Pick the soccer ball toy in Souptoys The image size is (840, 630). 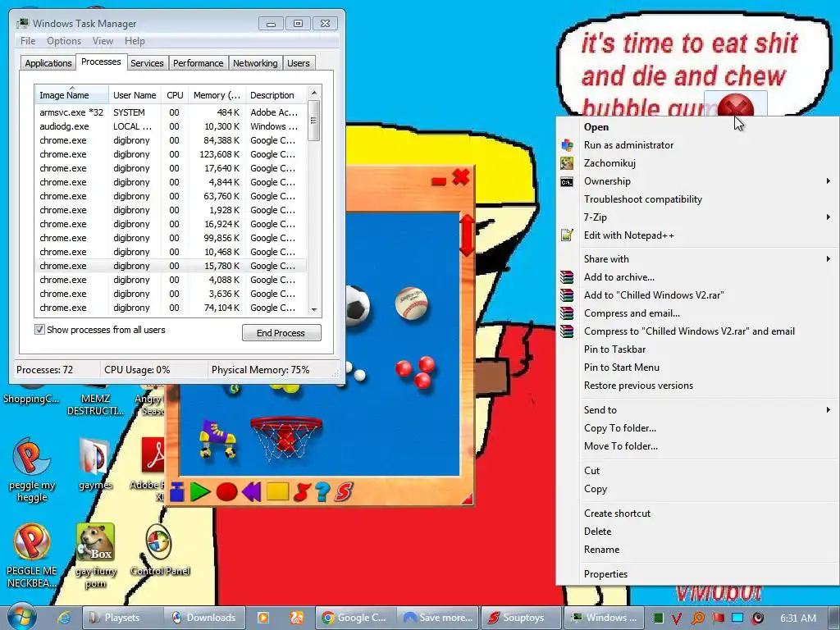[358, 305]
